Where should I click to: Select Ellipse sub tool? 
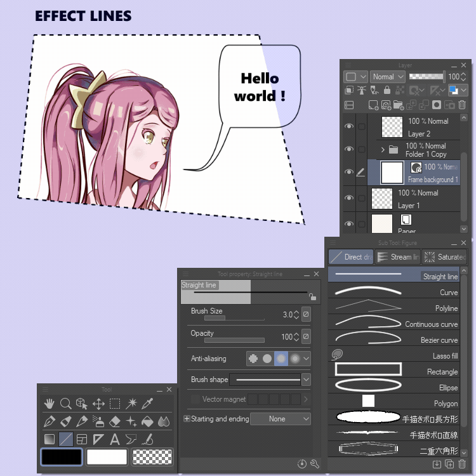(x=393, y=386)
